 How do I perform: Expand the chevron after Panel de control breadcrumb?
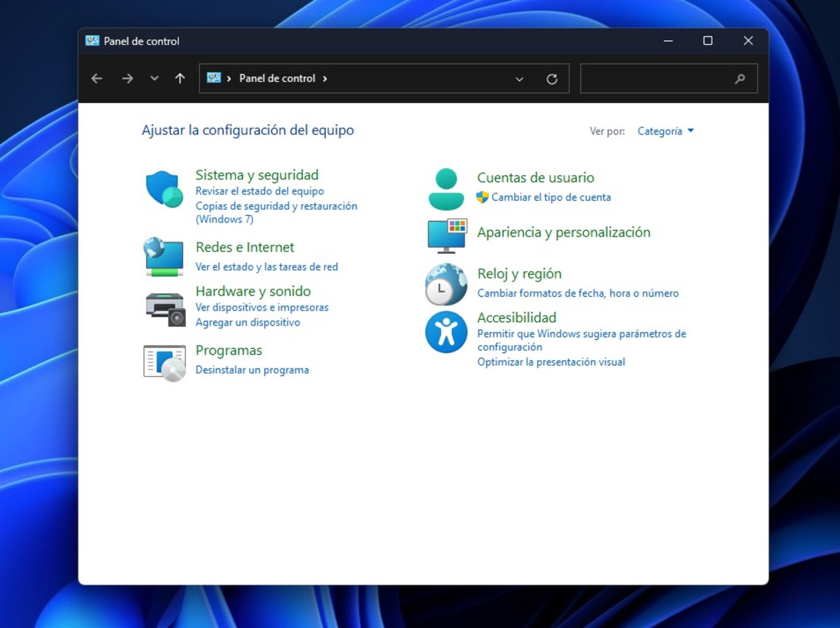pos(325,78)
